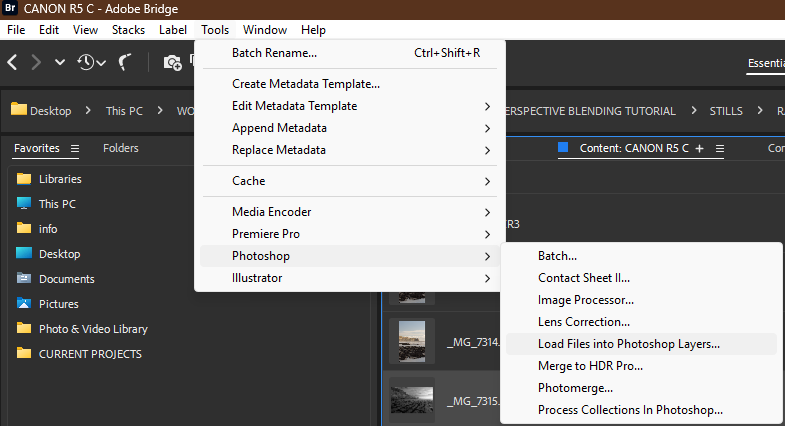Switch to the Essentials workspace
This screenshot has height=426, width=785.
(x=766, y=64)
